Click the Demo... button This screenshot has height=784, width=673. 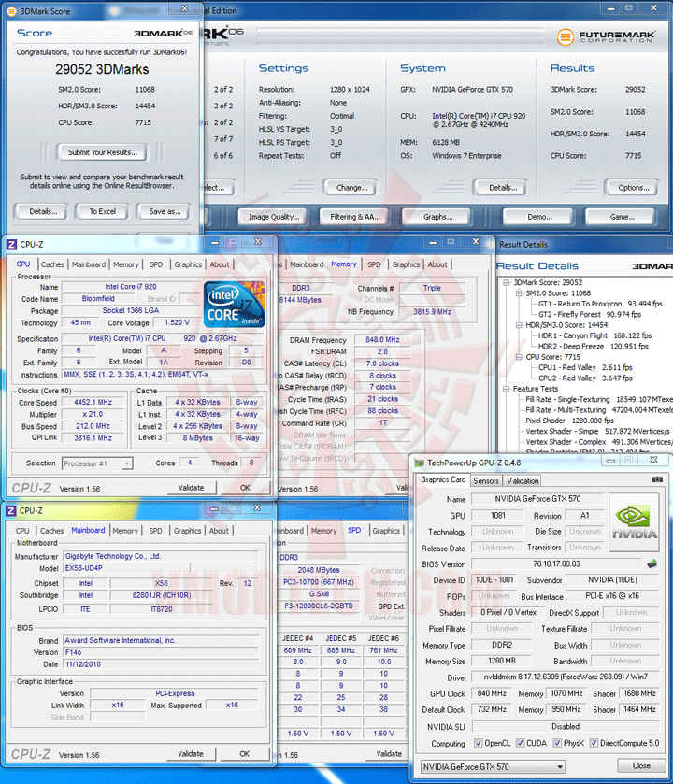539,217
